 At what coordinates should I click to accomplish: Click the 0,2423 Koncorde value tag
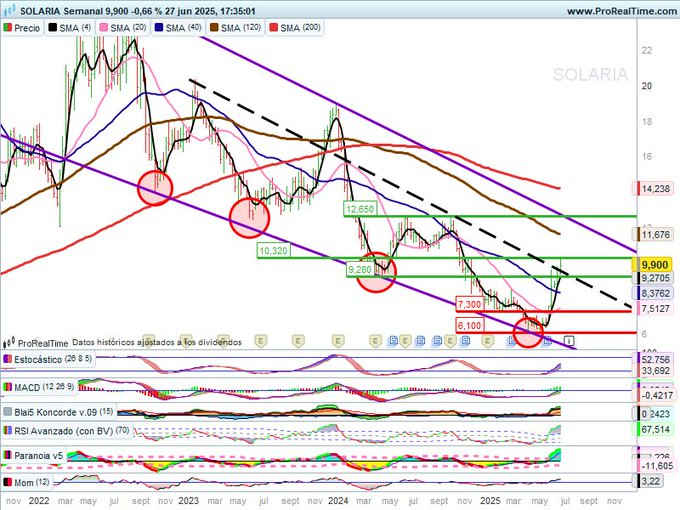[654, 414]
